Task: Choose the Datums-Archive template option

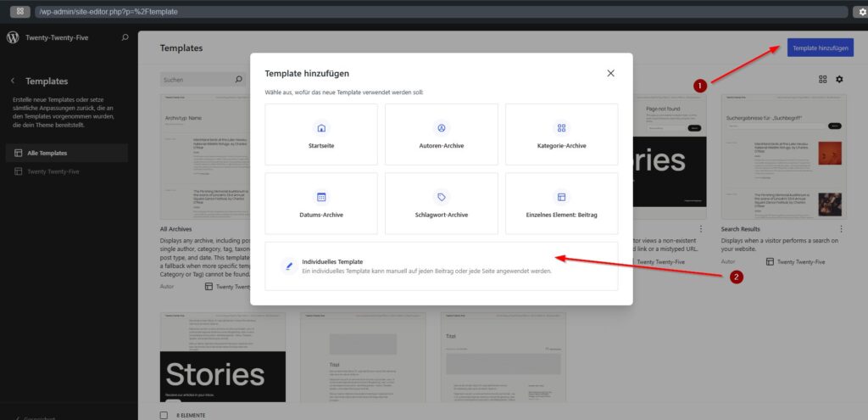Action: point(321,204)
